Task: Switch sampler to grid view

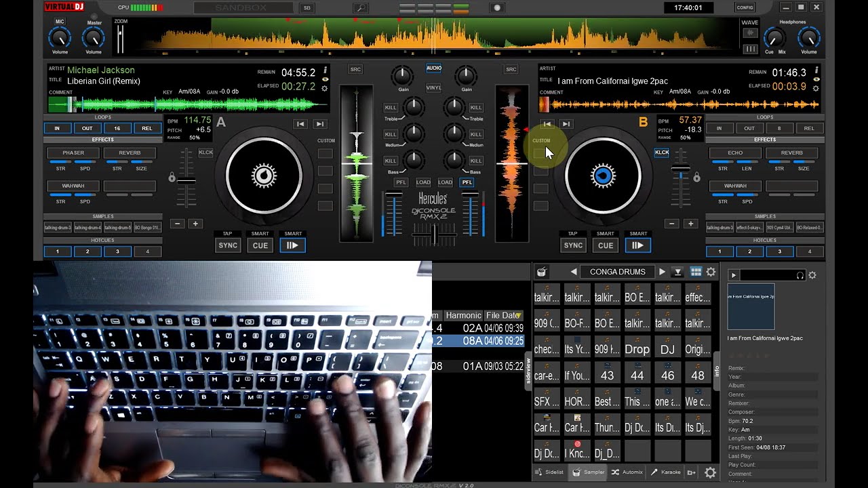Action: click(696, 272)
